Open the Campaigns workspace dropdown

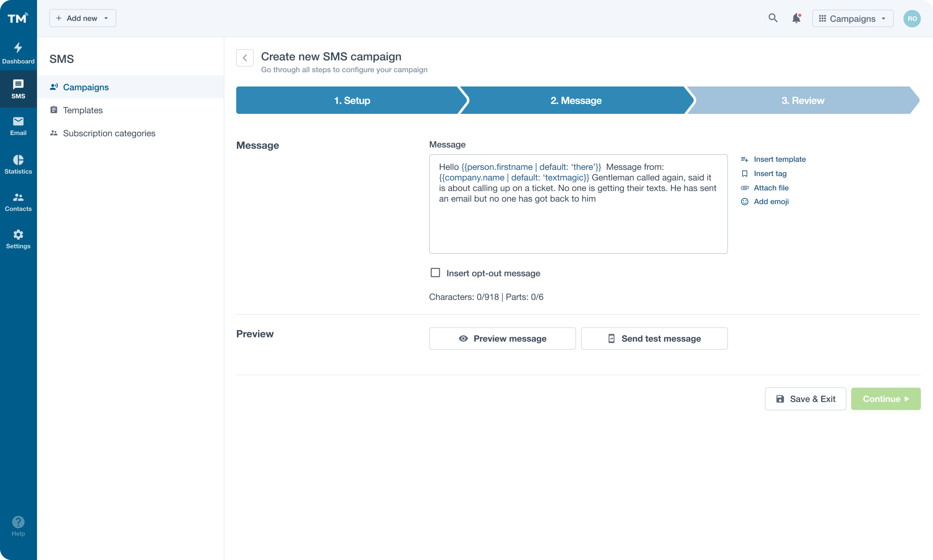tap(853, 18)
